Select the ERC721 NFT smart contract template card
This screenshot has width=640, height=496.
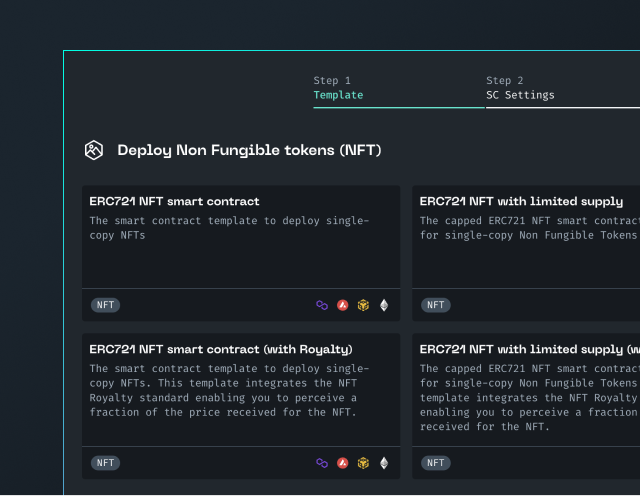point(241,253)
